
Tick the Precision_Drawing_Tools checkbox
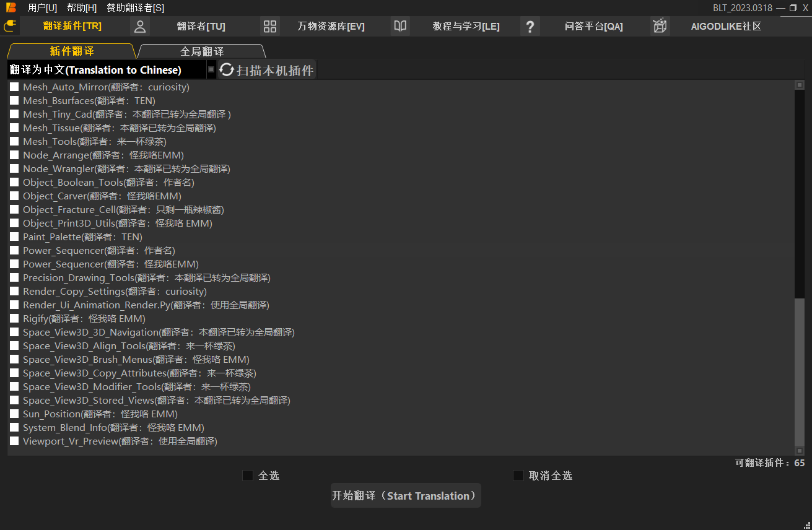point(14,277)
